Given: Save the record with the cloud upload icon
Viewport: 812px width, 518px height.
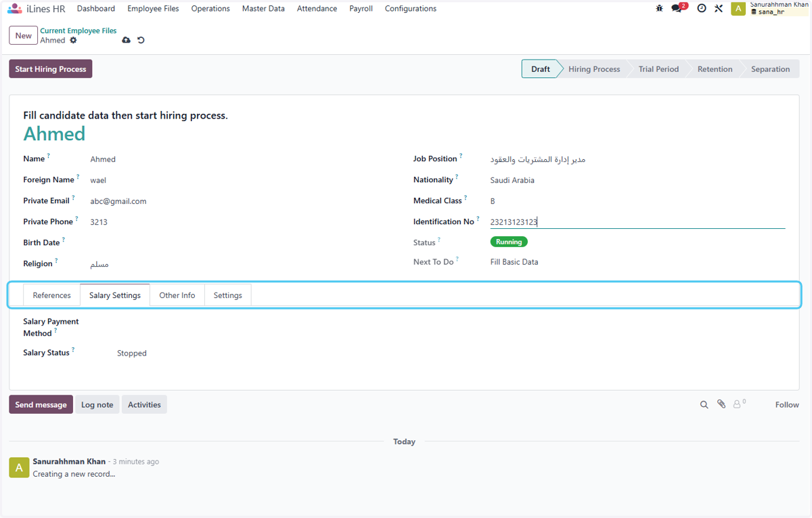Looking at the screenshot, I should coord(126,41).
